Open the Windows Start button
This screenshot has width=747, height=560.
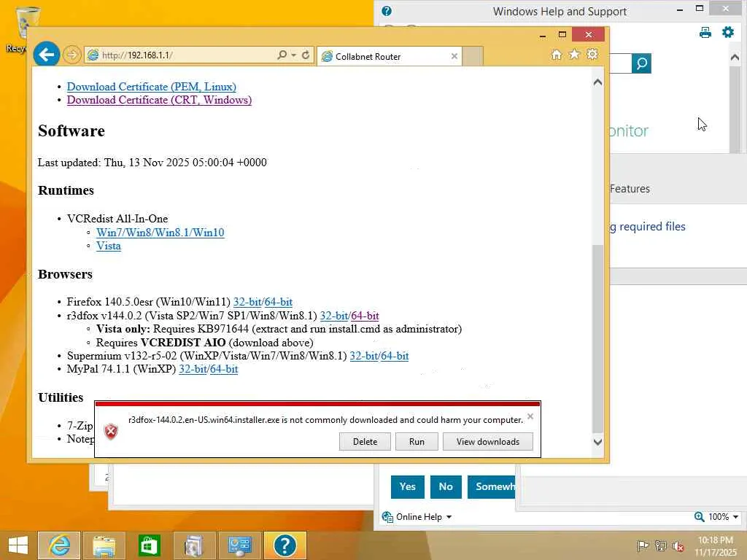[18, 545]
